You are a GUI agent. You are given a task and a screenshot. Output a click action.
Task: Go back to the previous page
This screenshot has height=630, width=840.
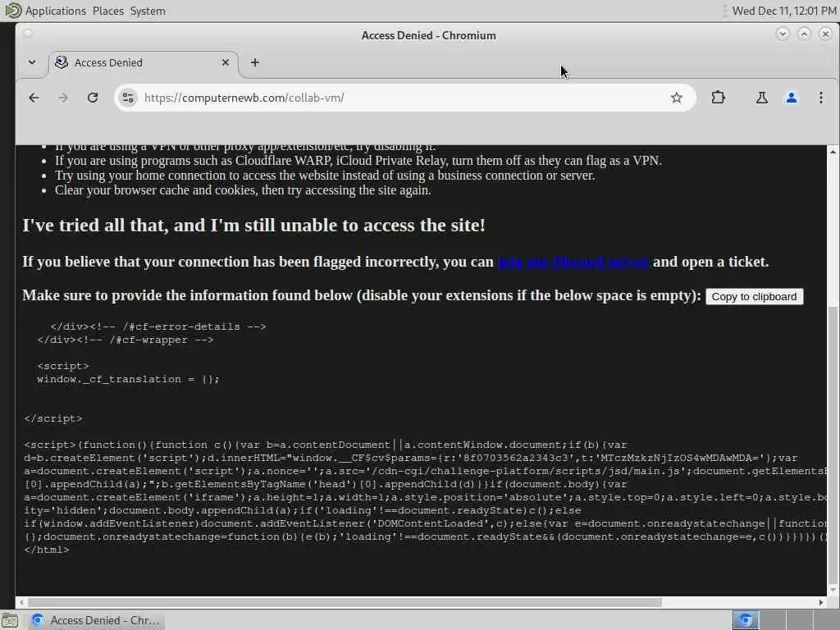(x=34, y=98)
